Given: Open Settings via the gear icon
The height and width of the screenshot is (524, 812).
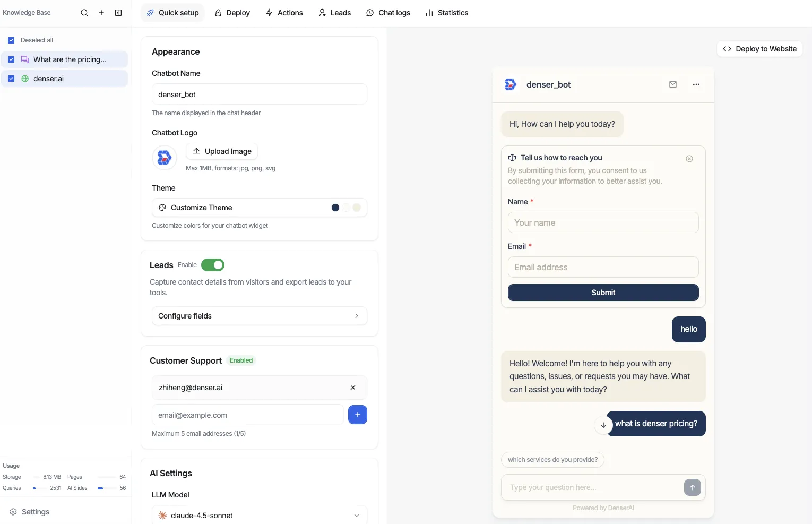Looking at the screenshot, I should [13, 511].
